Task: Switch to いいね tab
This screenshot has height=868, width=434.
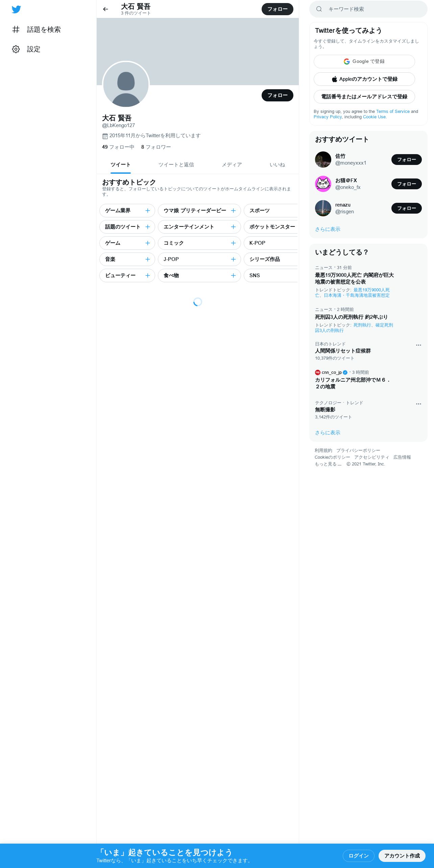Action: [277, 165]
